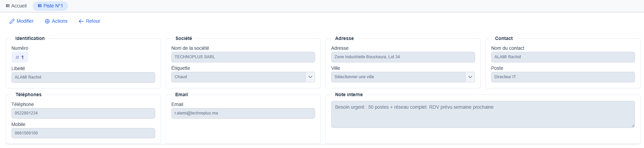Click the Téléphone field label
Screen dimensions: 644x148
[23, 104]
